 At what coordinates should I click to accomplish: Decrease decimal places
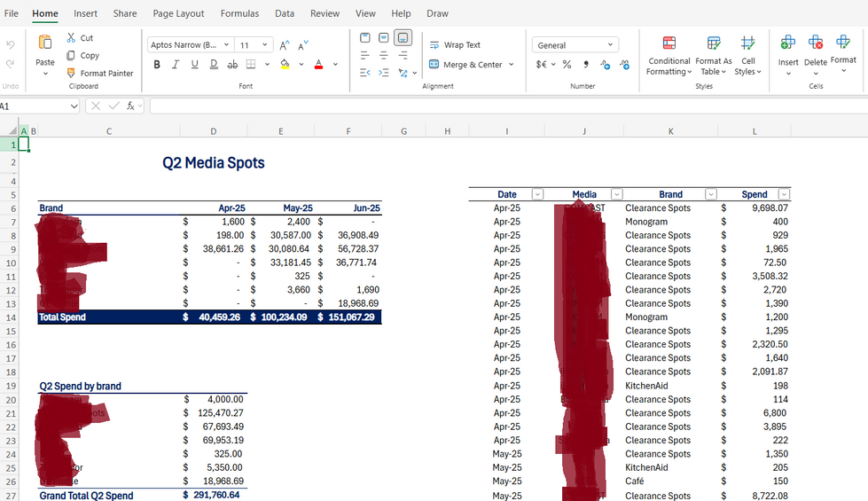coord(624,64)
